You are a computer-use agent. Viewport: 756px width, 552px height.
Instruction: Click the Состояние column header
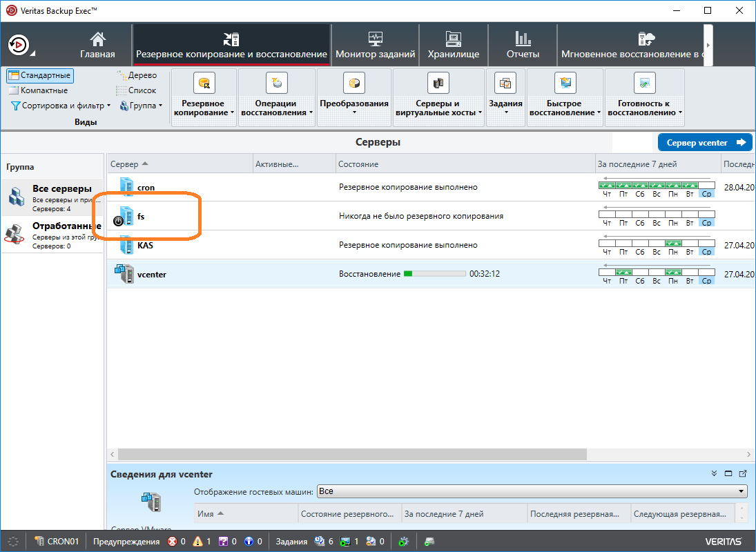[465, 164]
